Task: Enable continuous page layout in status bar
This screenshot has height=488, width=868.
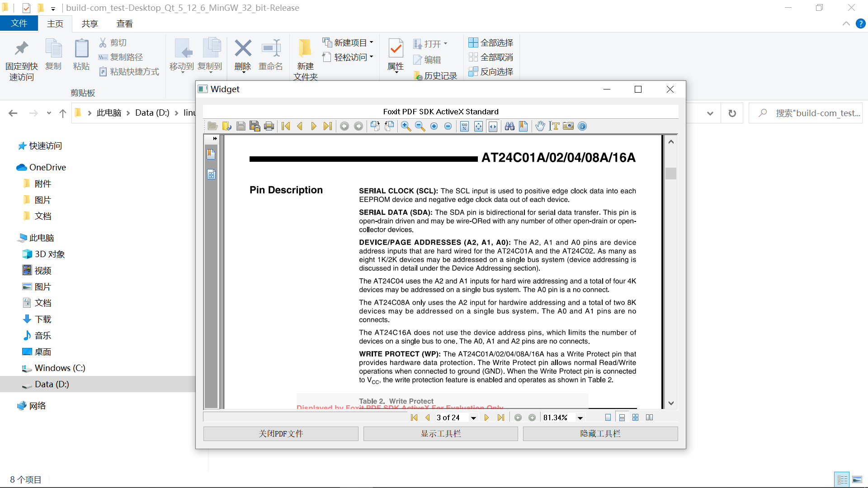Action: pyautogui.click(x=622, y=418)
